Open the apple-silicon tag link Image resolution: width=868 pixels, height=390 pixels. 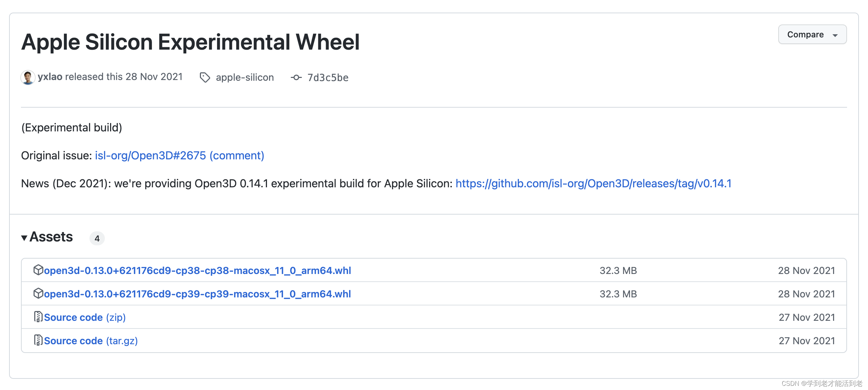[x=245, y=77]
